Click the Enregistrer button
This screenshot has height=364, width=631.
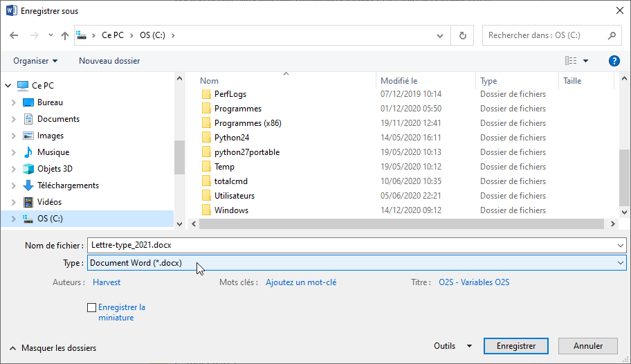pyautogui.click(x=516, y=346)
